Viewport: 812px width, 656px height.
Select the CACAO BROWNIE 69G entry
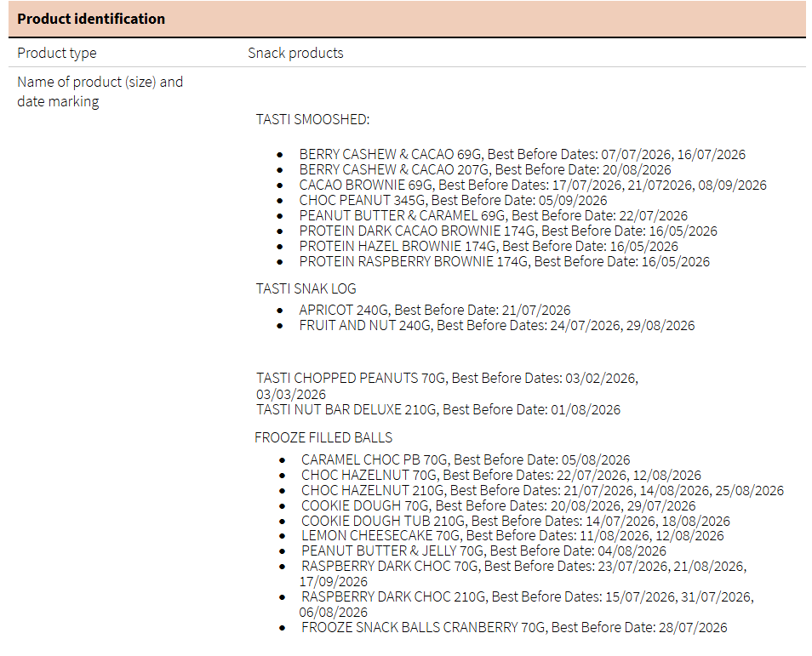tap(532, 185)
